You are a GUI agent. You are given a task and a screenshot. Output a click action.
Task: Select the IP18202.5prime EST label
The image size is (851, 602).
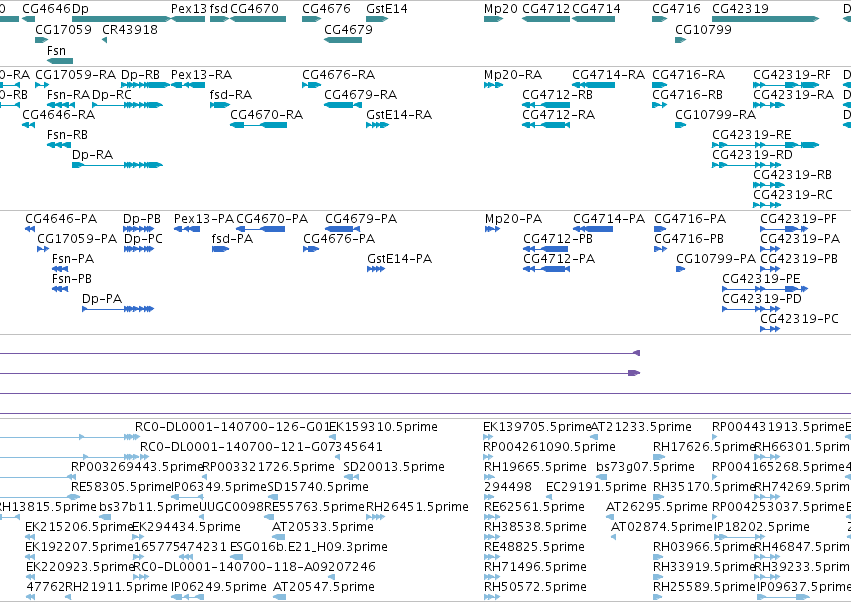(761, 527)
